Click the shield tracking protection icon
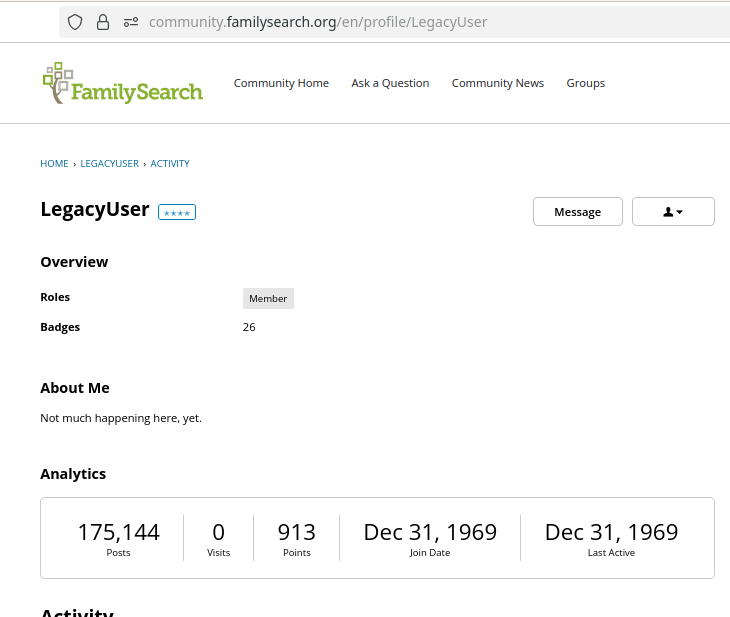The width and height of the screenshot is (730, 617). pyautogui.click(x=75, y=22)
